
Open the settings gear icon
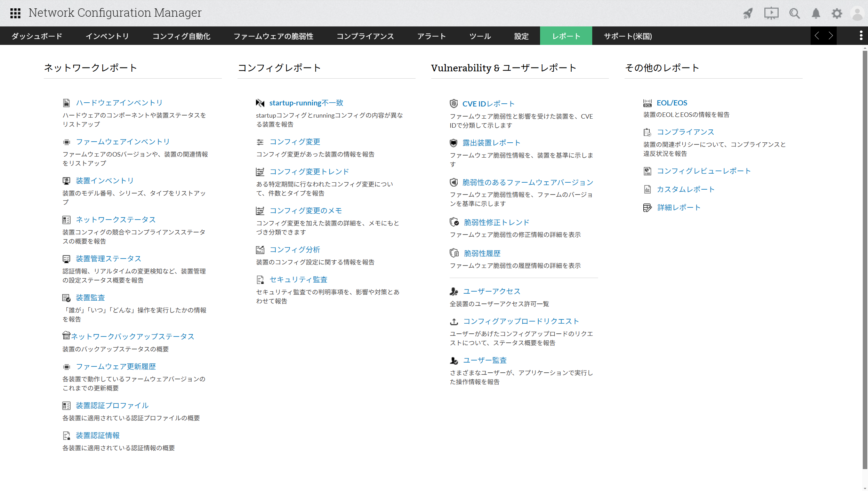click(x=837, y=13)
